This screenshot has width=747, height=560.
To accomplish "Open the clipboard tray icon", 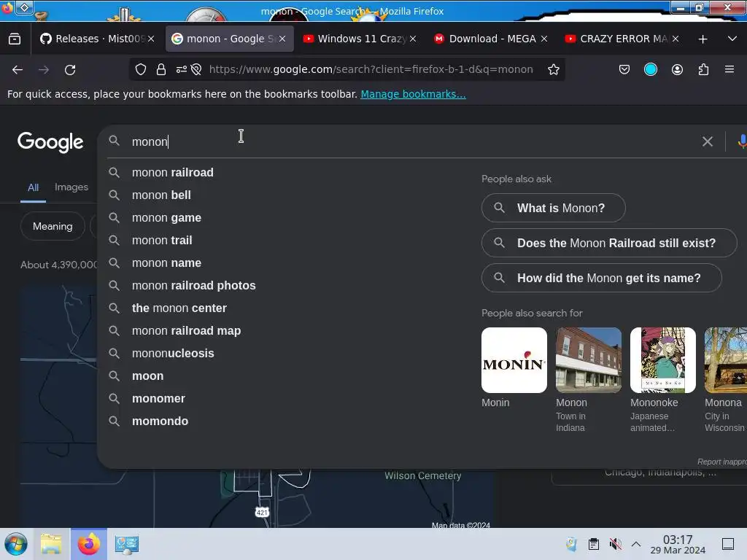I will point(594,544).
